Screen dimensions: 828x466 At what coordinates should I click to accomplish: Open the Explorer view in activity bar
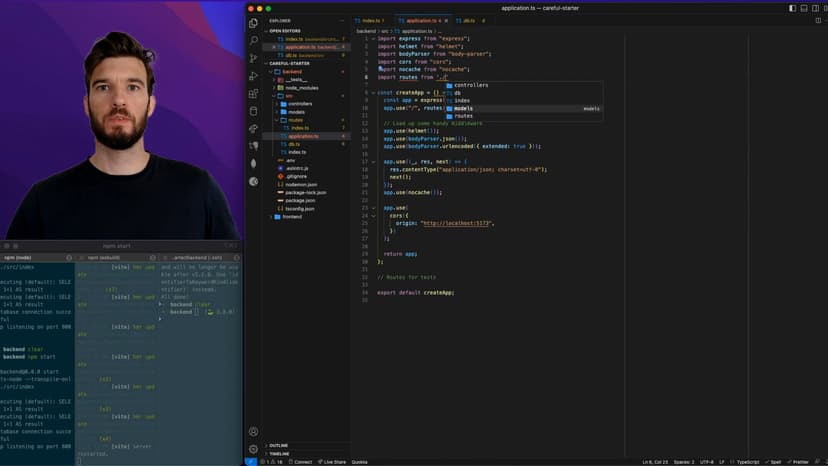click(253, 22)
